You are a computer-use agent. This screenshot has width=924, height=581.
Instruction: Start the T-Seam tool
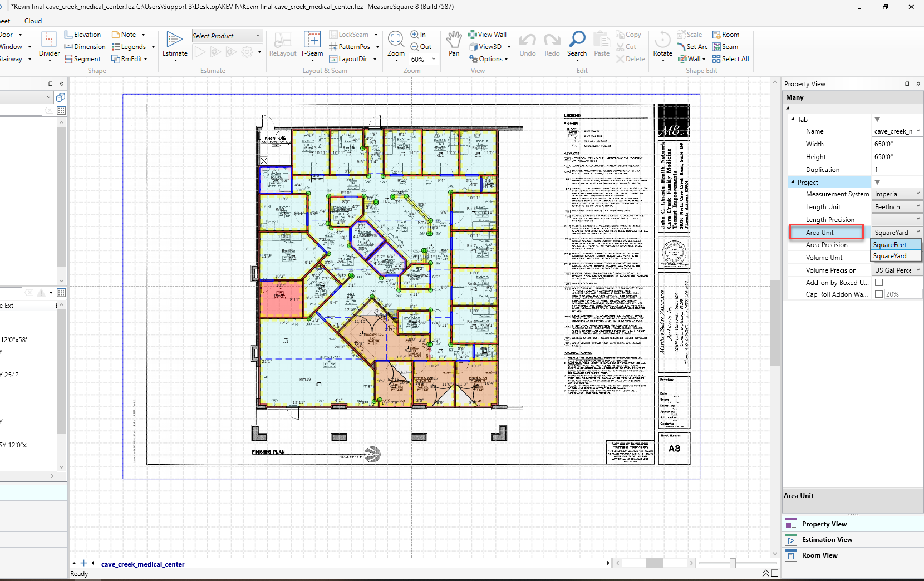[312, 45]
